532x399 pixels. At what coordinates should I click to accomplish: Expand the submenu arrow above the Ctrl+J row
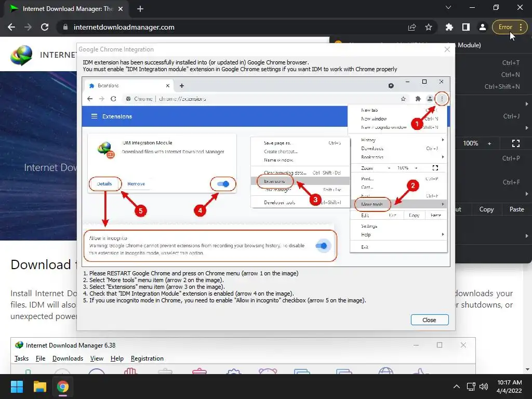click(527, 104)
